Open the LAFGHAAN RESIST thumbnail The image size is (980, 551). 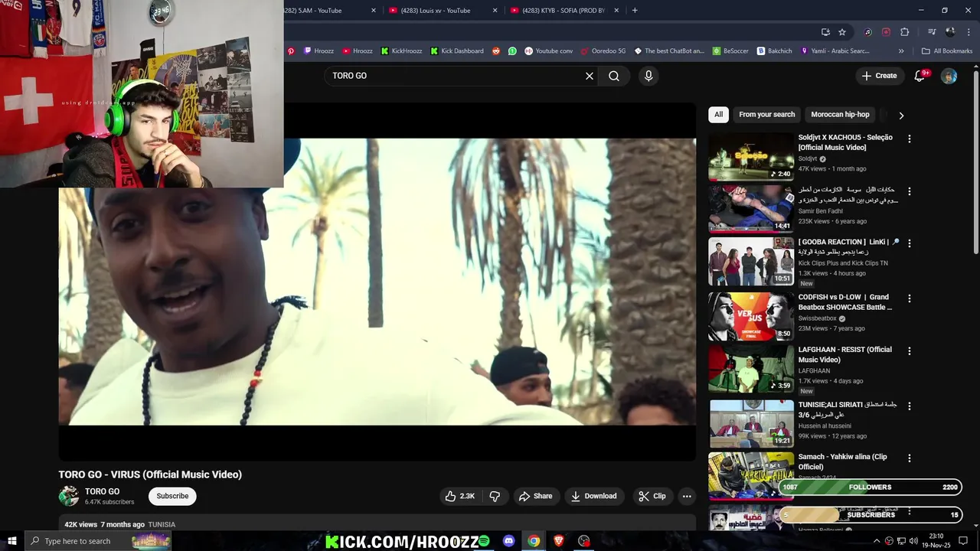(x=751, y=369)
